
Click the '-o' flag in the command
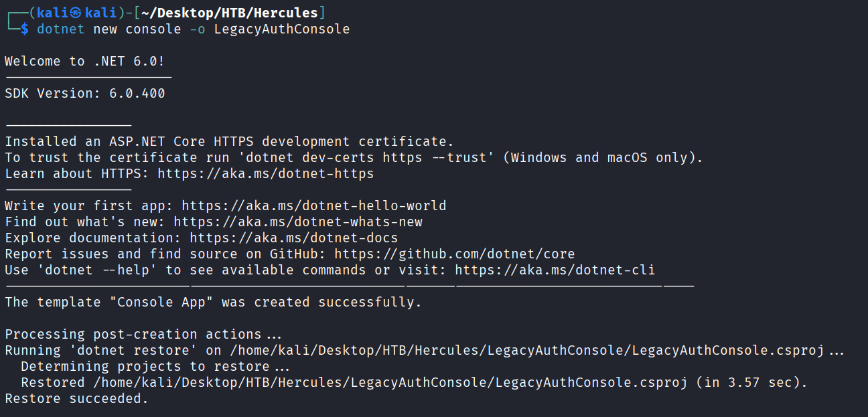coord(198,29)
